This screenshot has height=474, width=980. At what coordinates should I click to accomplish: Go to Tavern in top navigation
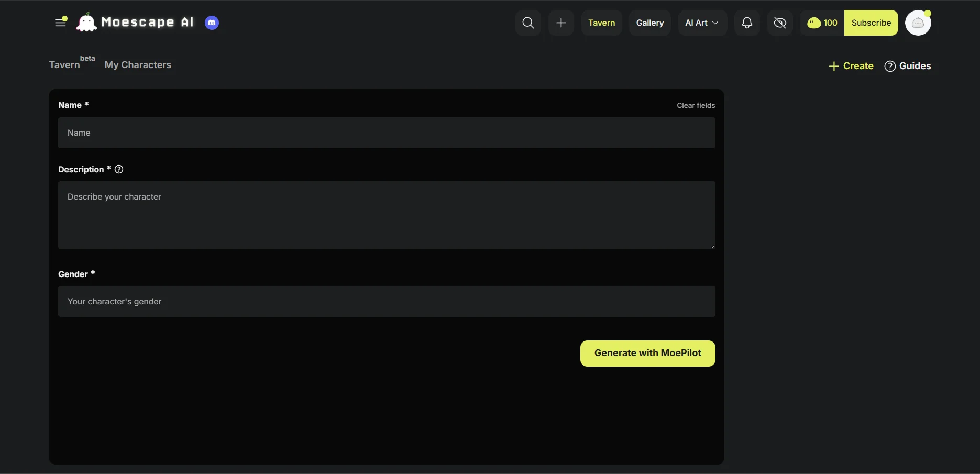click(x=601, y=23)
